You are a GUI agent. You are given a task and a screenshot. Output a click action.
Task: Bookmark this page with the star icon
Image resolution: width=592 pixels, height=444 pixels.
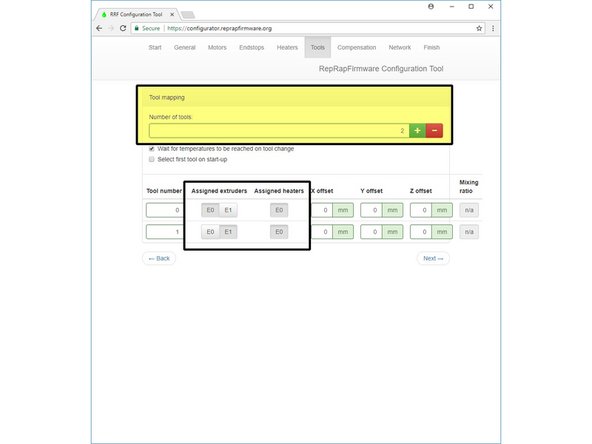(479, 28)
